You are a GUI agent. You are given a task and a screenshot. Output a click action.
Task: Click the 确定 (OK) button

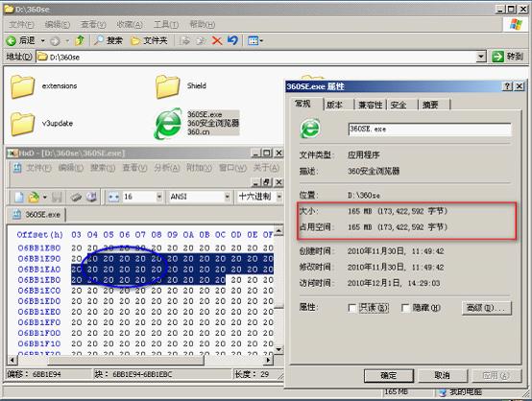389,375
